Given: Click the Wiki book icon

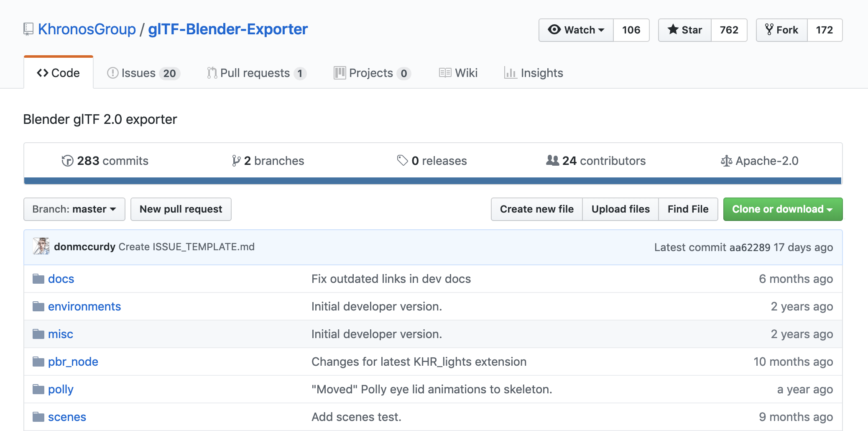Looking at the screenshot, I should point(445,73).
